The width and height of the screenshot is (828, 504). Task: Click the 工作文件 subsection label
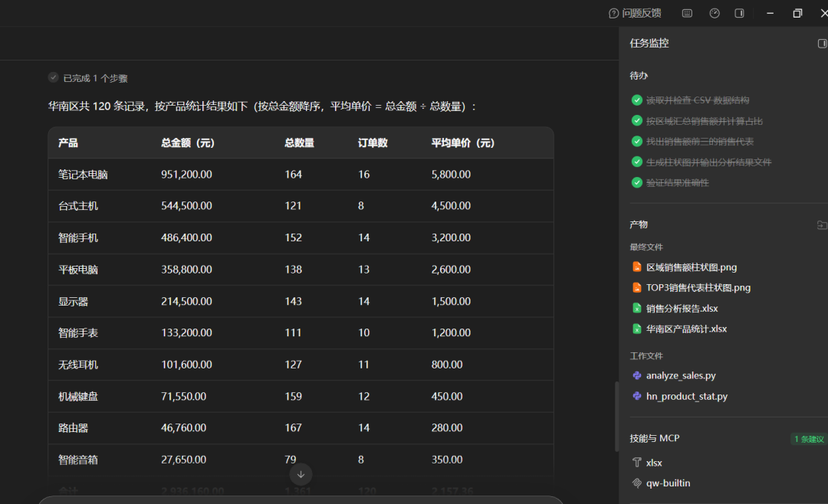point(646,355)
